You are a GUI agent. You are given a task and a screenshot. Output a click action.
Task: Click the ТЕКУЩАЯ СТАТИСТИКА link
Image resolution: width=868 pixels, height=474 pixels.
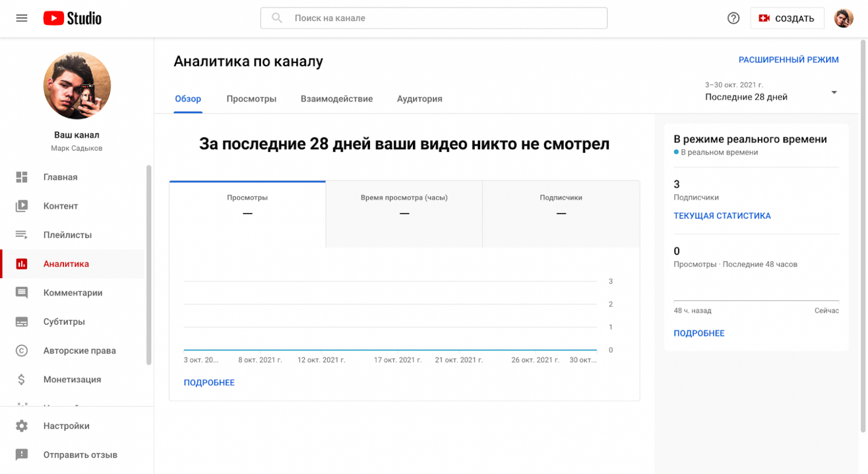[x=722, y=216]
